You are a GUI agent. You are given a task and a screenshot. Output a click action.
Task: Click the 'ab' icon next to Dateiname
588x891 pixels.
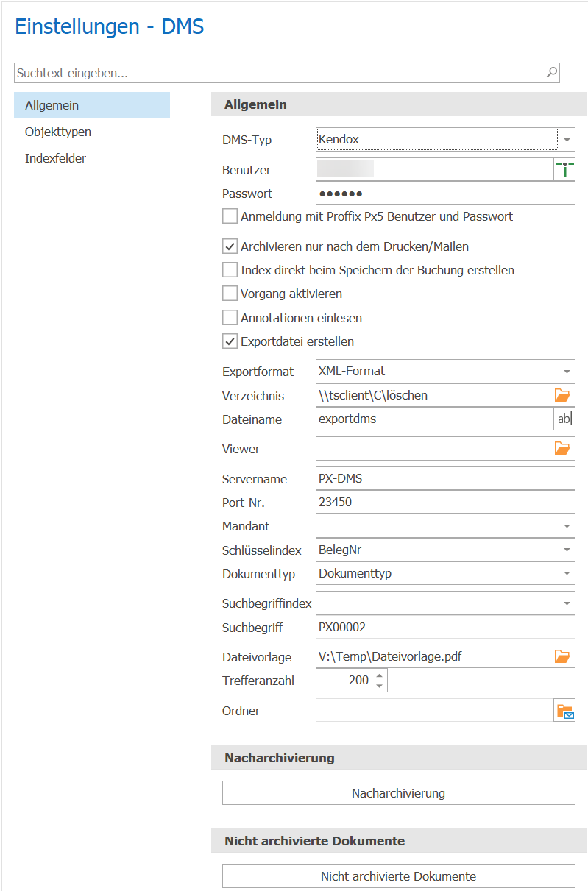[564, 419]
